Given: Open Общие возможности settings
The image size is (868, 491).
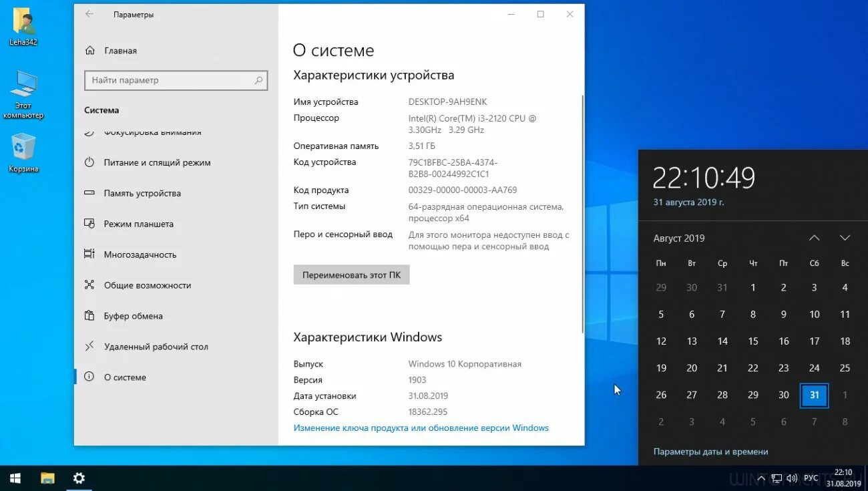Looking at the screenshot, I should click(x=148, y=285).
